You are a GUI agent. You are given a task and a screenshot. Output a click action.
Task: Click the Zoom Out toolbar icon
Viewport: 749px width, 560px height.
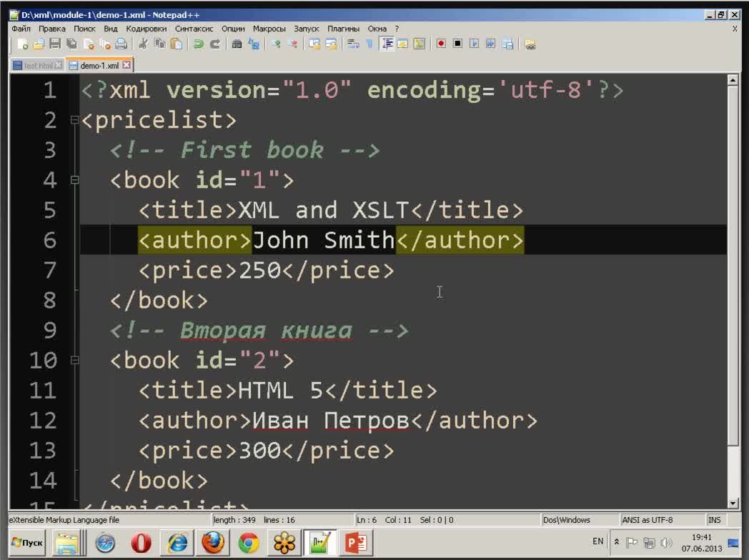[x=292, y=44]
